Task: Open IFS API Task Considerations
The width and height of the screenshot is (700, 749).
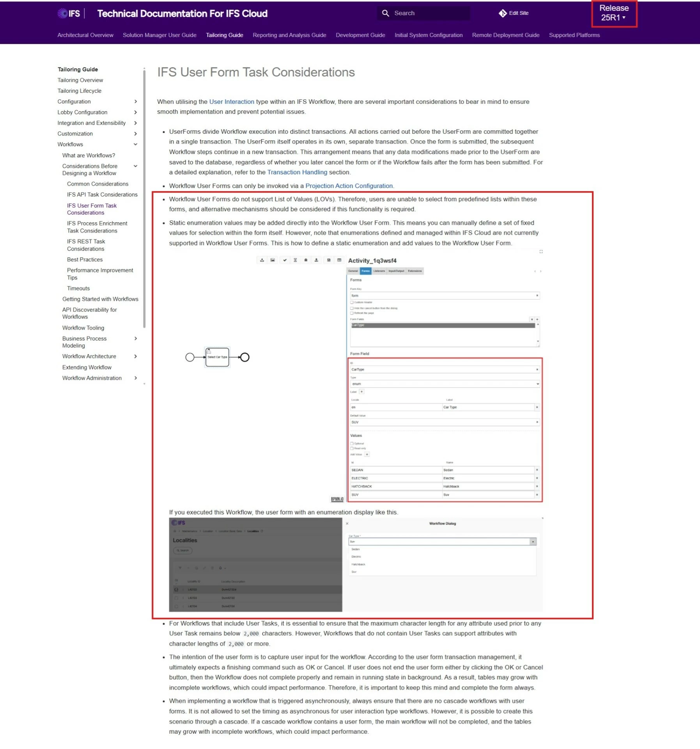Action: 102,195
